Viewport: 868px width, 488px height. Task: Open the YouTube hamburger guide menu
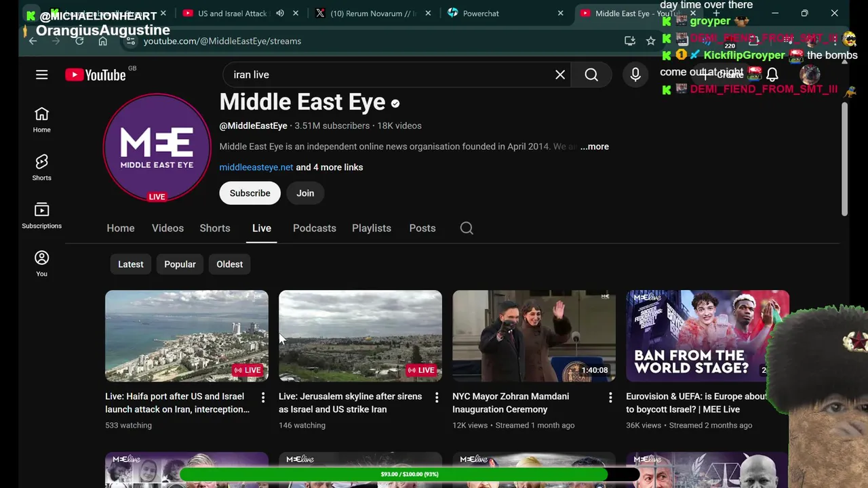pos(42,75)
